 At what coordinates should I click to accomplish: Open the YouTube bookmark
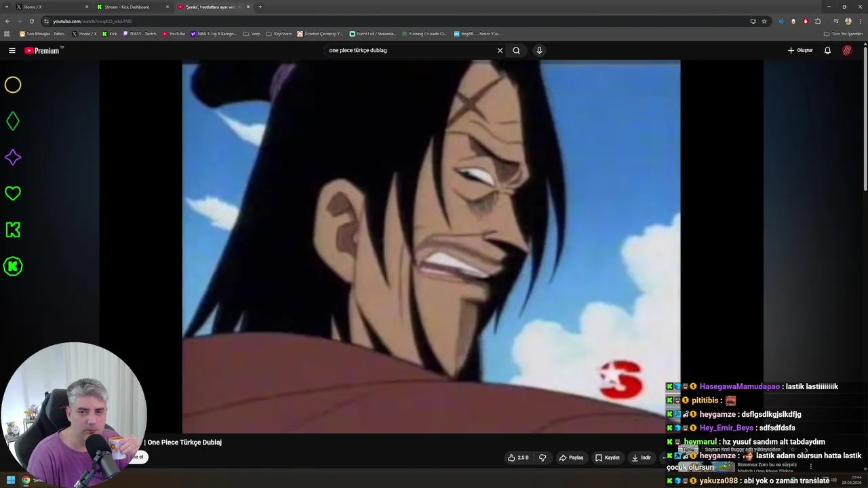click(174, 33)
